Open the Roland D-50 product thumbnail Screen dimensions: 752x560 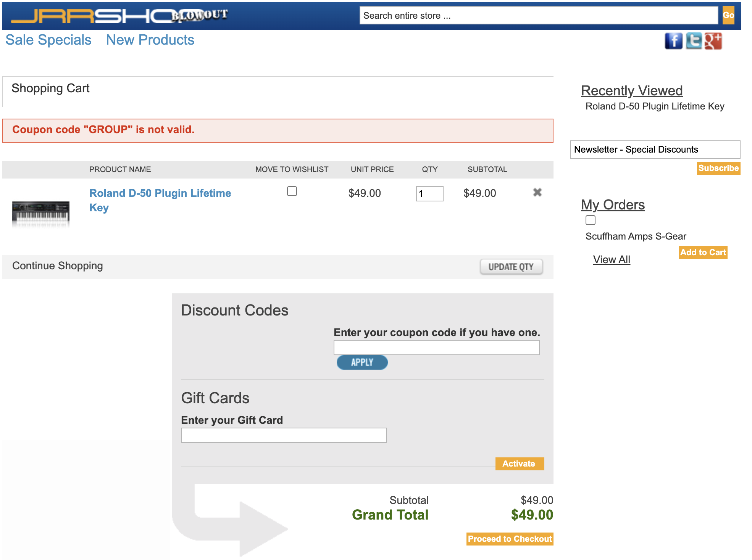pos(41,213)
